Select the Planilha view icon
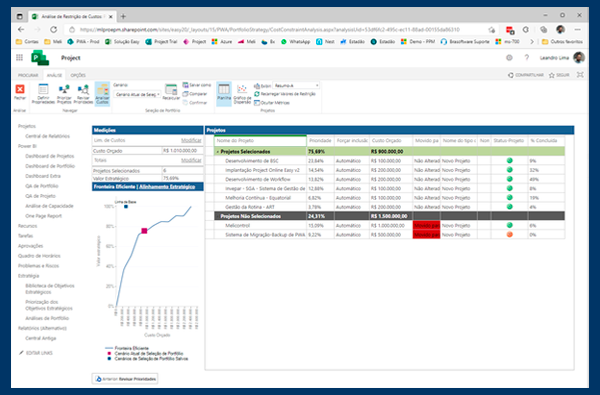This screenshot has width=600, height=395. tap(224, 89)
